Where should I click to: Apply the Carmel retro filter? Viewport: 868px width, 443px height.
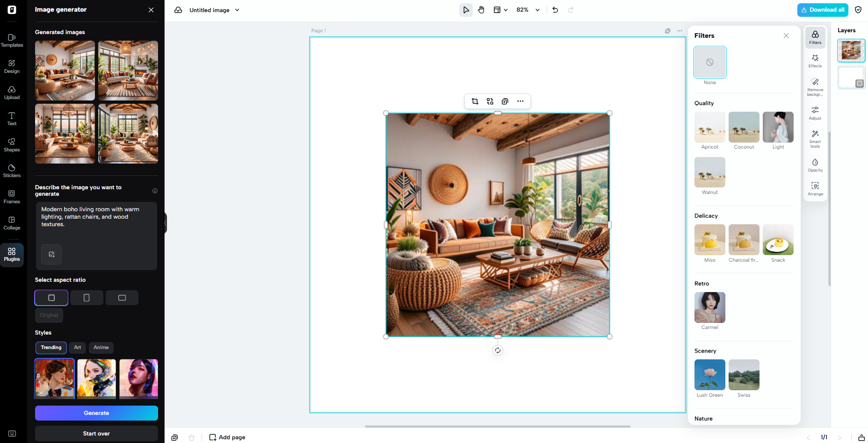point(710,307)
